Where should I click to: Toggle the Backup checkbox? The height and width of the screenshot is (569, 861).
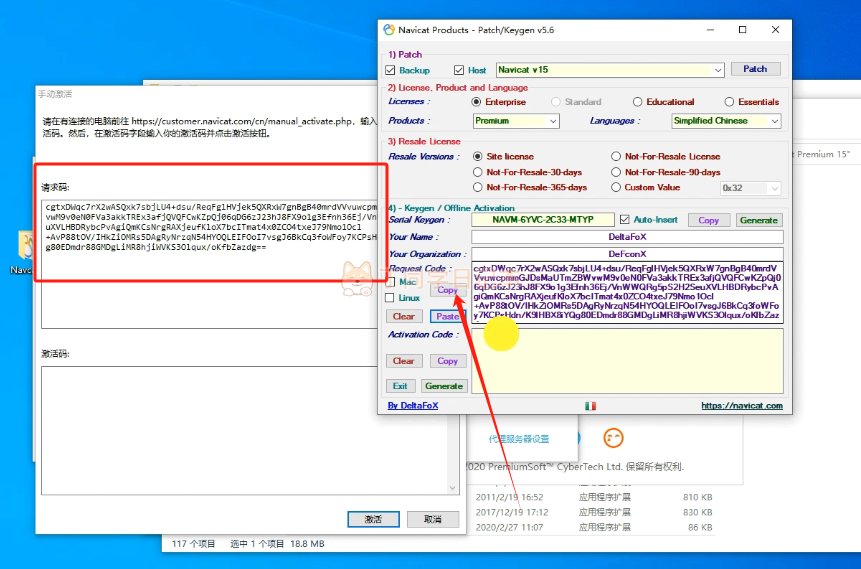pyautogui.click(x=390, y=70)
